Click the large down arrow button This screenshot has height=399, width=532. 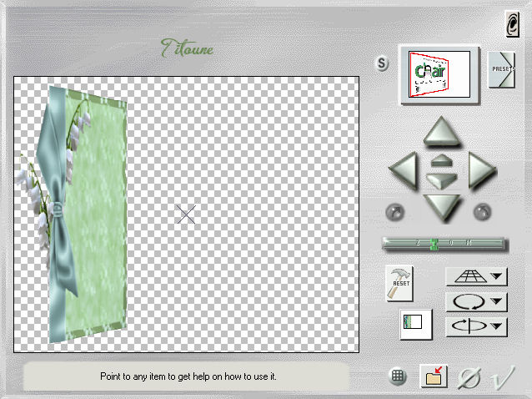441,208
